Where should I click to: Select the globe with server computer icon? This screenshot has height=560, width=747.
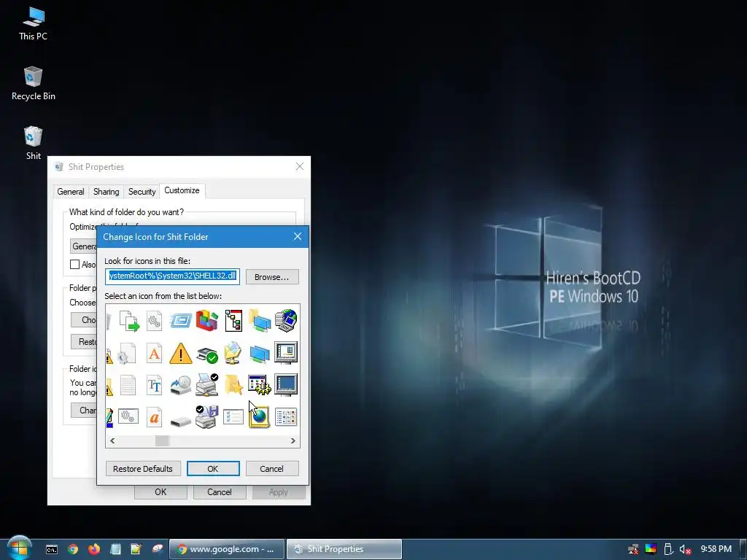pyautogui.click(x=286, y=321)
